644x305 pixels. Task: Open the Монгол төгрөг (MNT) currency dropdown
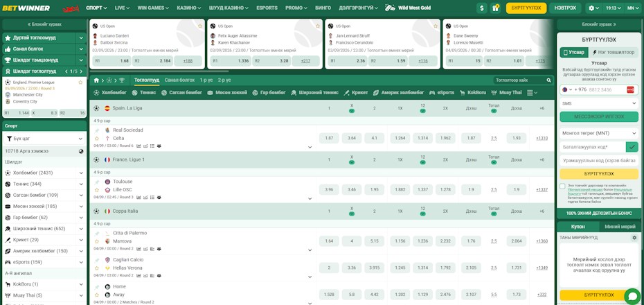599,133
